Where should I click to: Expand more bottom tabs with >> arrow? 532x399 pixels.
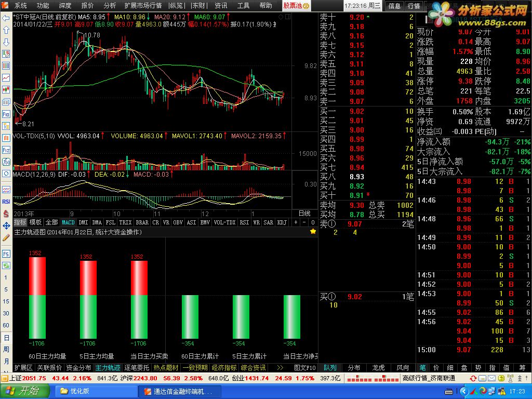pyautogui.click(x=280, y=368)
